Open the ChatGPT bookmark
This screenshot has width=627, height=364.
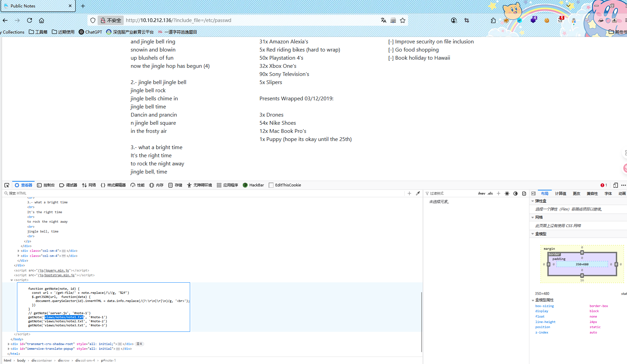click(x=90, y=32)
